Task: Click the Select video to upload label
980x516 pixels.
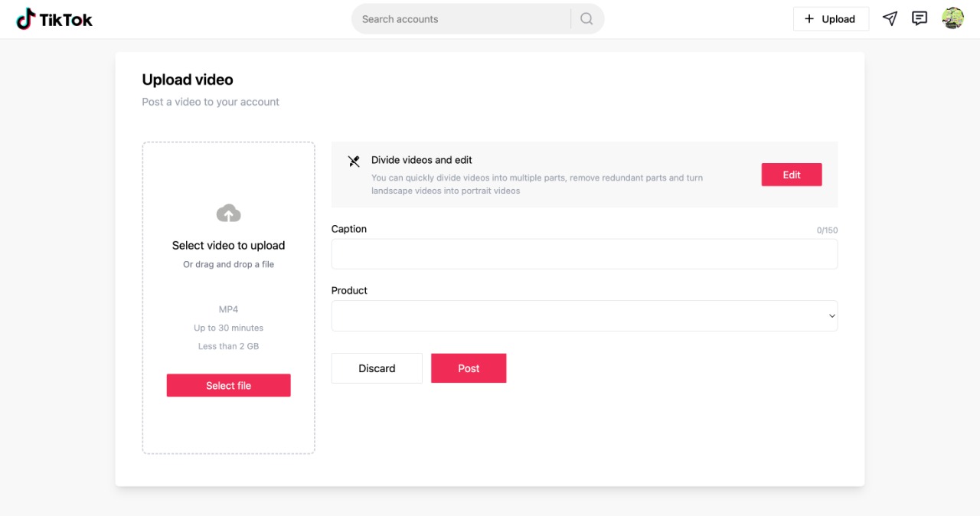Action: click(x=228, y=245)
